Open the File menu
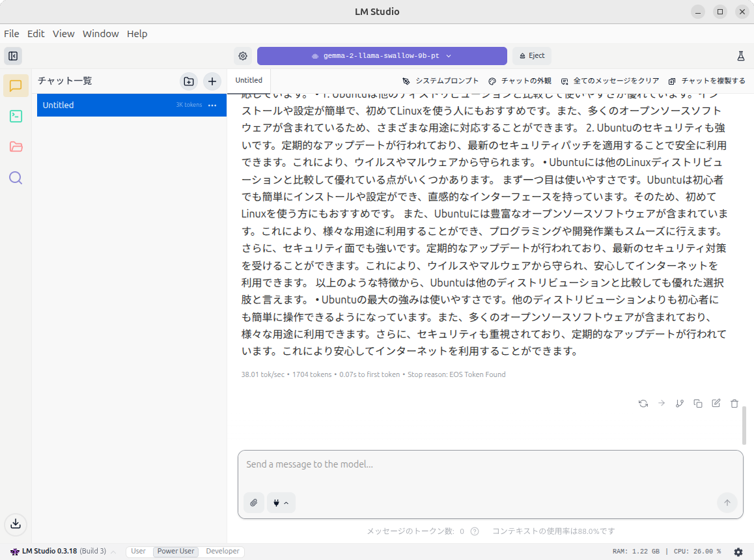 (x=11, y=33)
